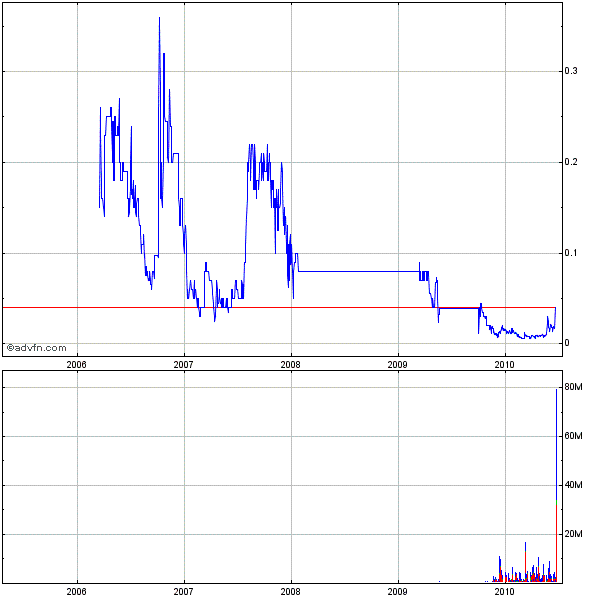The width and height of the screenshot is (600, 600).
Task: Click the 0.2 price axis label
Action: (x=571, y=162)
